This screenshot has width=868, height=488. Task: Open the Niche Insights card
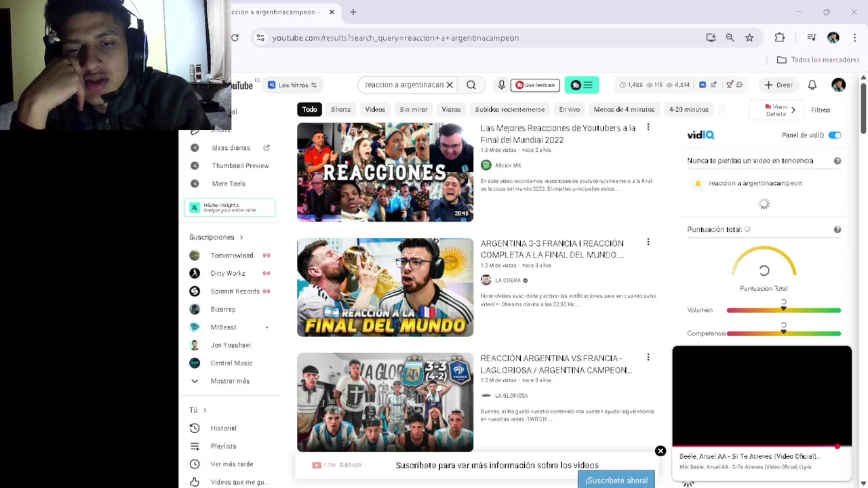pos(229,207)
